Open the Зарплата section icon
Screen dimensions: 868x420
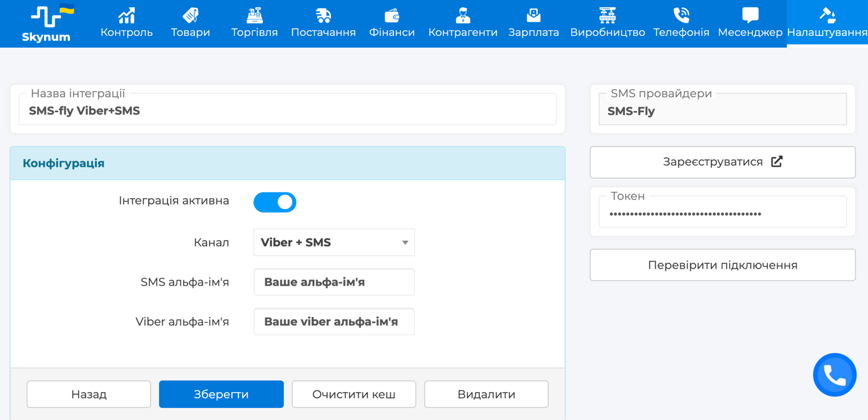534,15
